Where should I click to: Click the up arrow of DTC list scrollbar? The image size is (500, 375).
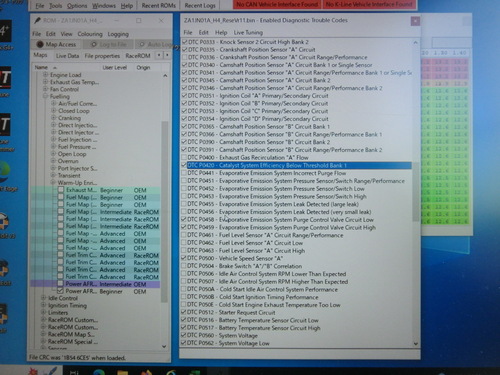point(415,43)
